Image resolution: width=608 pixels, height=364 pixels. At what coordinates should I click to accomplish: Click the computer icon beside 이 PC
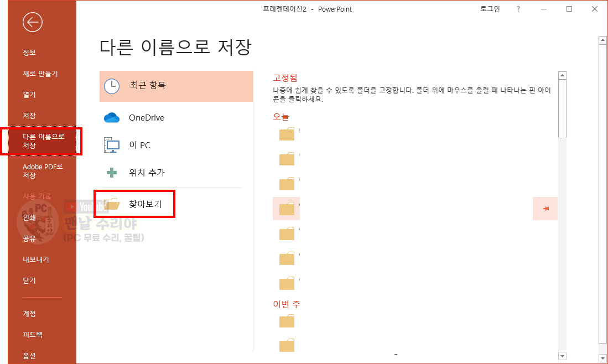coord(112,145)
